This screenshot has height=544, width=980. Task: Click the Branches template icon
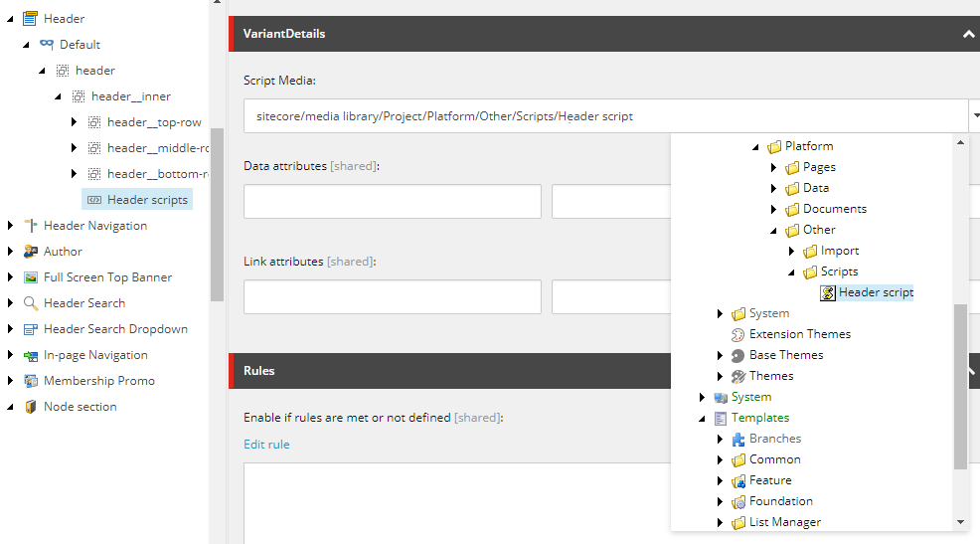(x=738, y=439)
